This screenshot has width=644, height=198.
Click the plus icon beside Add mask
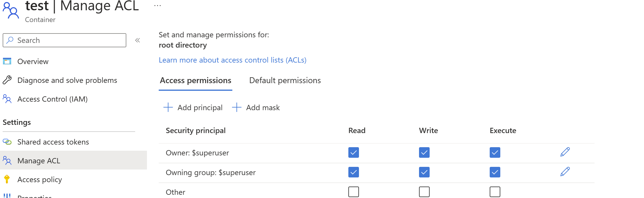236,107
